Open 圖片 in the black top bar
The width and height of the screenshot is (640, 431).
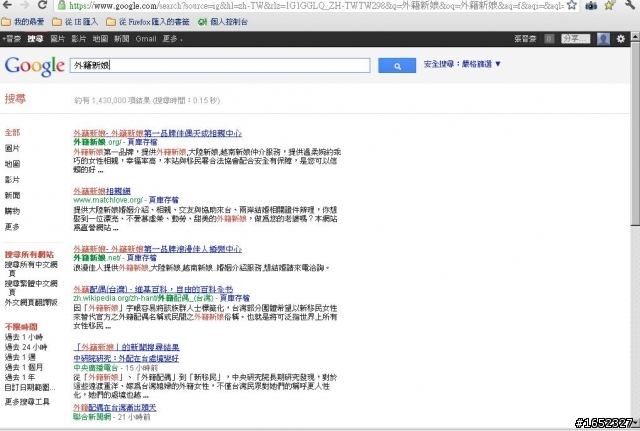[58, 39]
